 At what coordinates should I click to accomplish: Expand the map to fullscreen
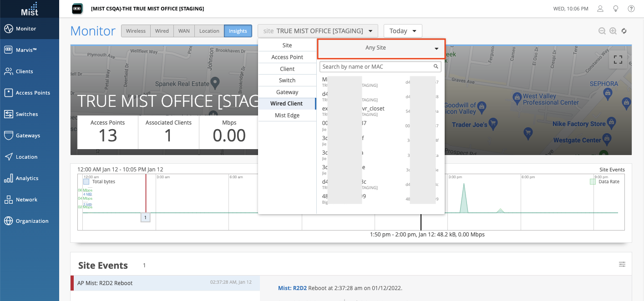(x=618, y=60)
